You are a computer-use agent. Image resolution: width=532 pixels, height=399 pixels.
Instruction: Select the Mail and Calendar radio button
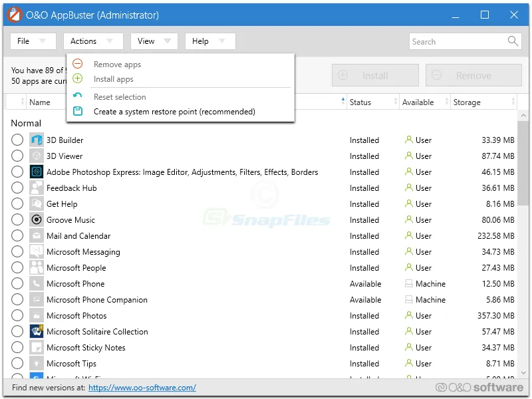(x=17, y=235)
